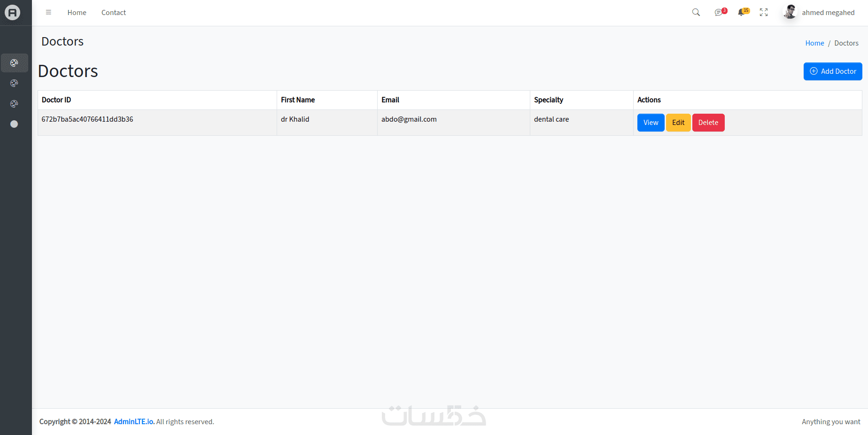Toggle fullscreen with the expand arrows icon
The width and height of the screenshot is (868, 435).
[764, 13]
